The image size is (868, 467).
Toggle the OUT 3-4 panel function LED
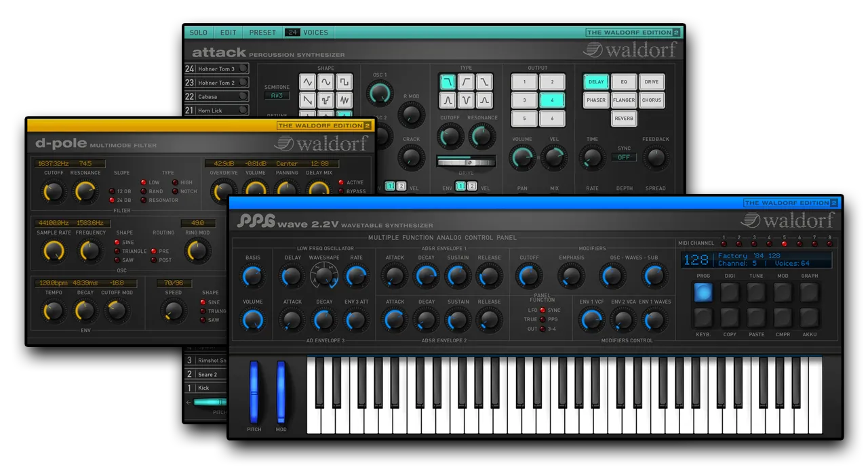[542, 329]
